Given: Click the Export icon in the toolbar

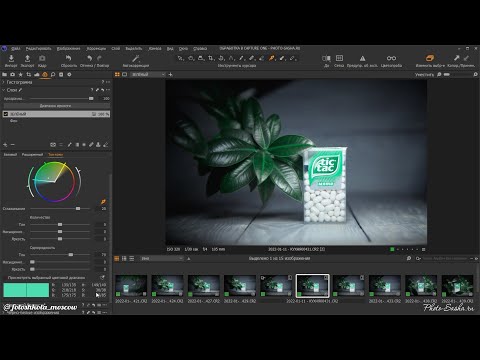Looking at the screenshot, I should click(27, 59).
